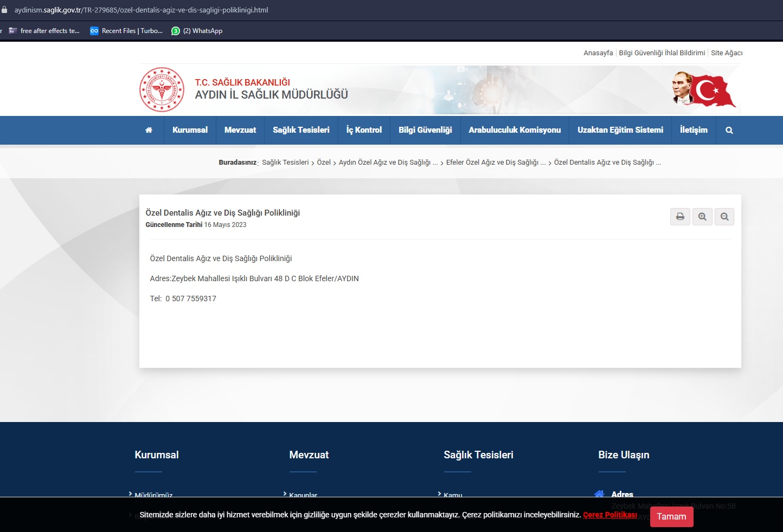The image size is (783, 532).
Task: Open the WhatsApp bookmark icon
Action: pos(176,31)
